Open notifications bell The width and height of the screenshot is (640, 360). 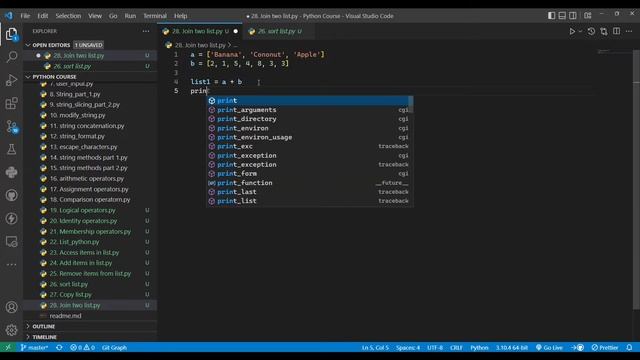629,347
